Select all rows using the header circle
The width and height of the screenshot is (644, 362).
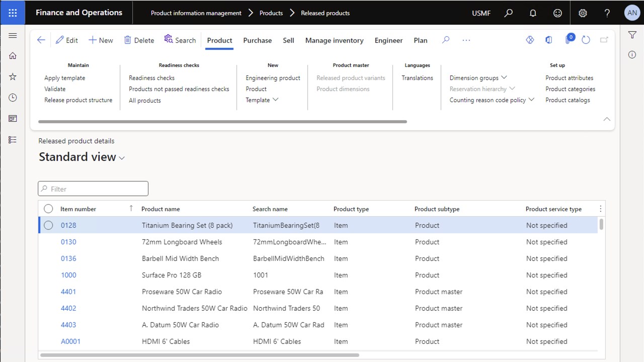click(48, 209)
